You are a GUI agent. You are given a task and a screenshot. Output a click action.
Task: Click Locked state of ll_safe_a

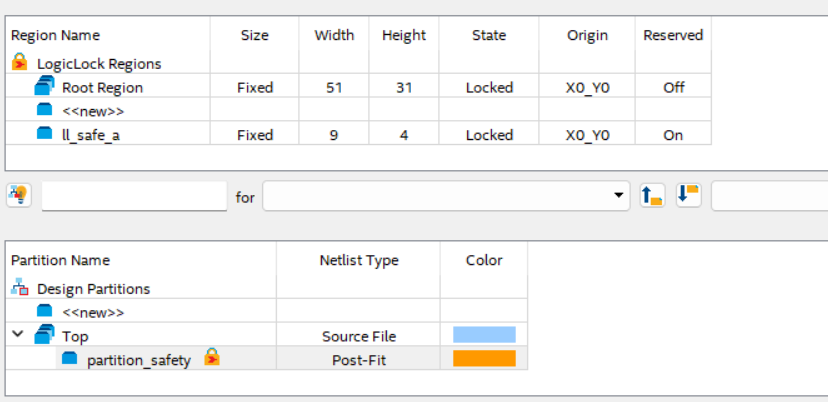pos(489,135)
